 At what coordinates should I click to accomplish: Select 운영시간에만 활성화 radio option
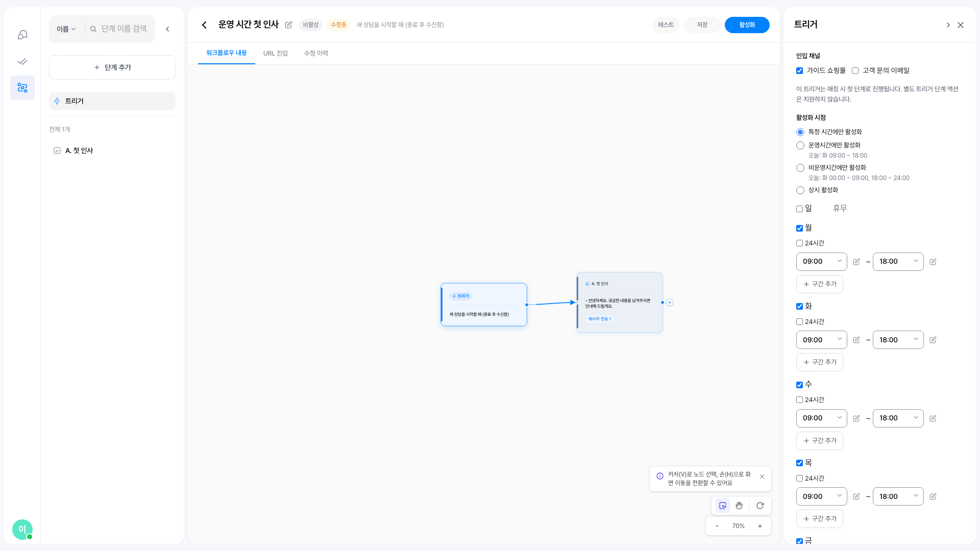[x=800, y=145]
